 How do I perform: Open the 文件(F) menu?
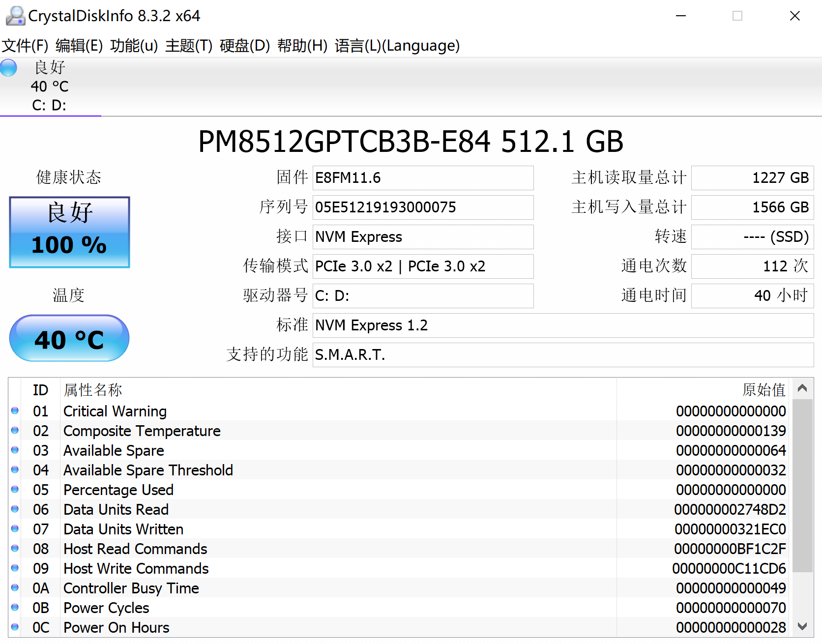point(25,46)
